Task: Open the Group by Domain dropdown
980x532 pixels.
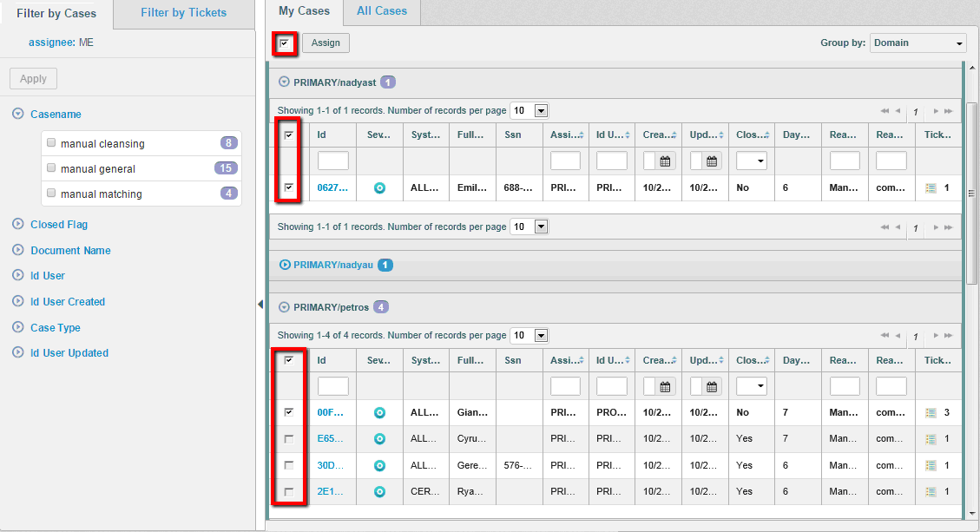Action: 918,43
